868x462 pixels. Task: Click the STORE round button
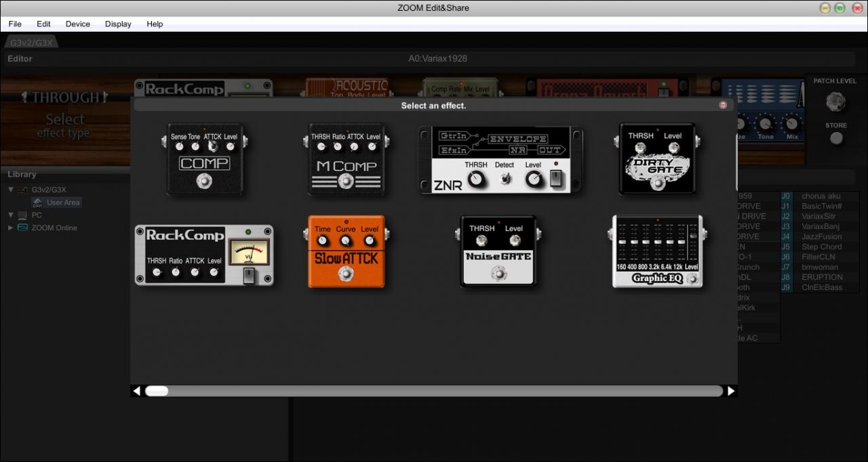pyautogui.click(x=837, y=138)
